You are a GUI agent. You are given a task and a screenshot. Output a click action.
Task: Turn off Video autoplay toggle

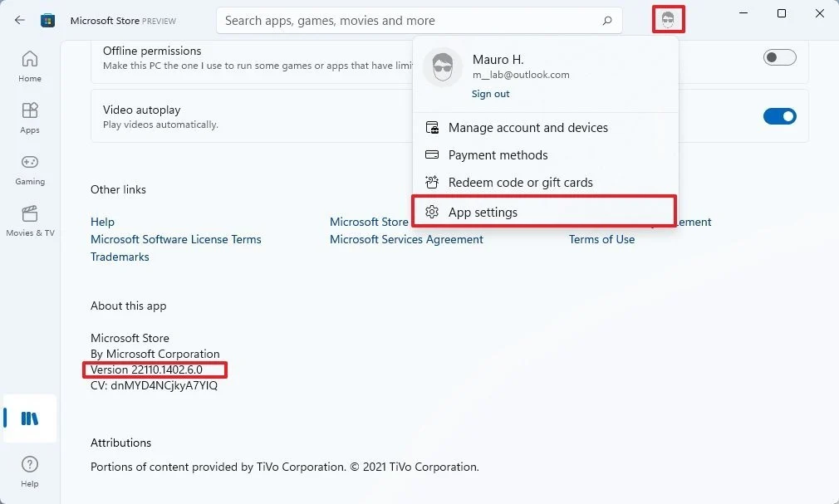(x=780, y=116)
